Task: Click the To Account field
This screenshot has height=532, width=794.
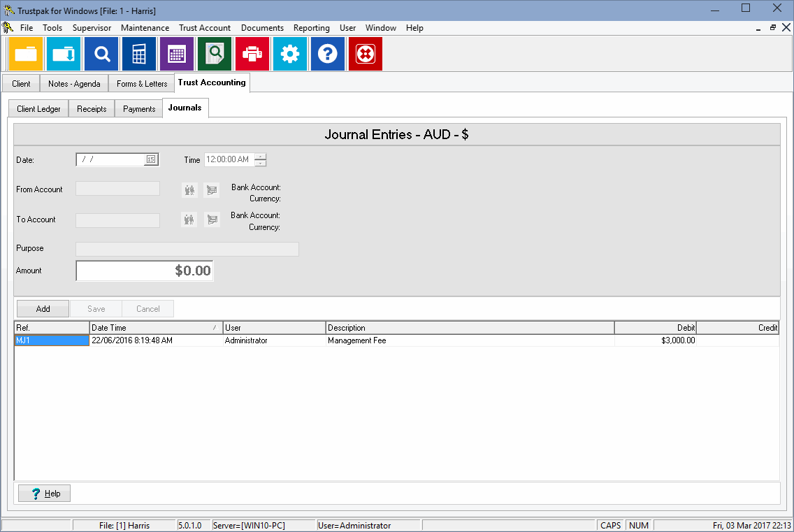Action: 117,220
